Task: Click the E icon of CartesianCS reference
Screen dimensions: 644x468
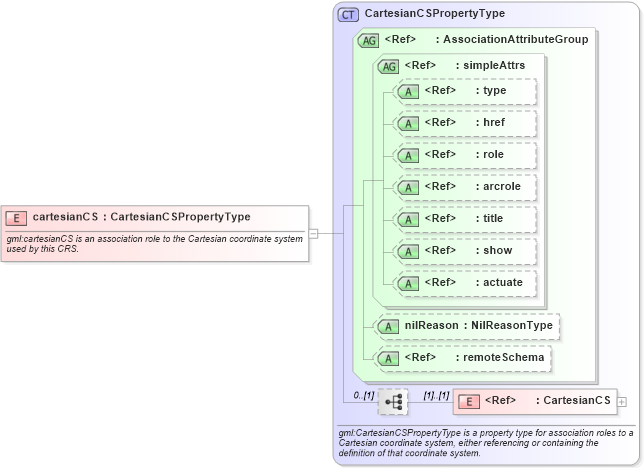Action: [x=469, y=402]
